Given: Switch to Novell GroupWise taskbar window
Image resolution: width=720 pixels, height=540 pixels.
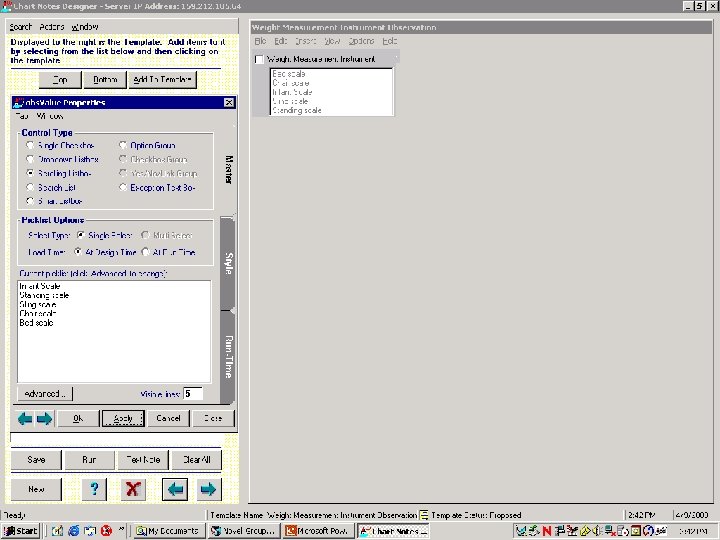Looking at the screenshot, I should [x=243, y=531].
